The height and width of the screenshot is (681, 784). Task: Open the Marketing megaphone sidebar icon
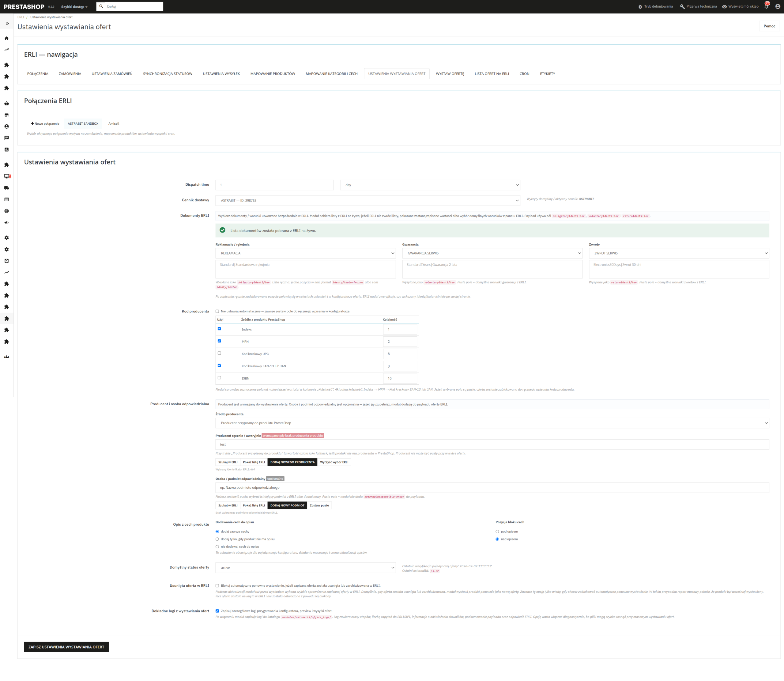click(x=6, y=222)
